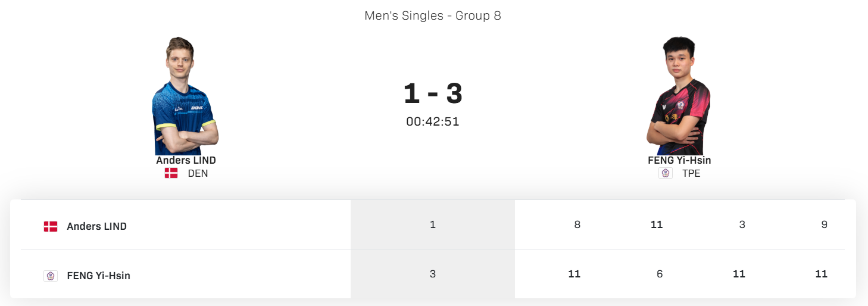
Task: Click the TPE country code under Feng Yi-Hsin
Action: tap(691, 173)
